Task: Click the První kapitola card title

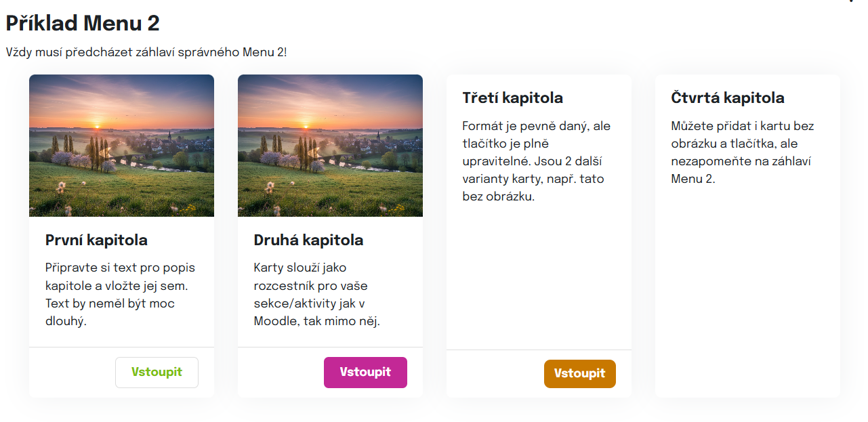Action: click(x=96, y=240)
